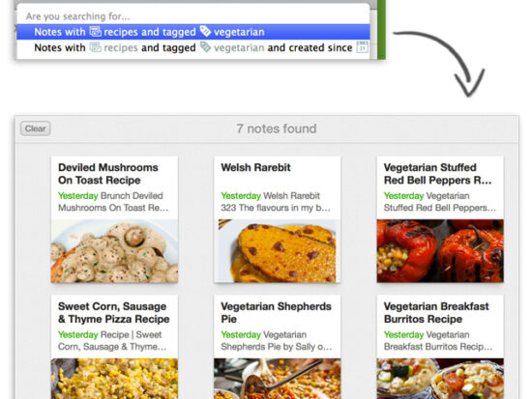This screenshot has height=399, width=532.
Task: Click the Welsh rarebit toast photo
Action: point(278,251)
